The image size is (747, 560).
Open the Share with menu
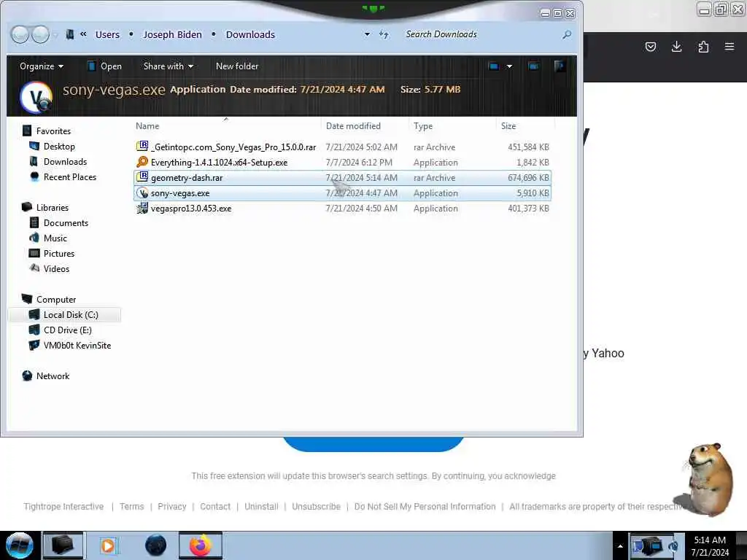click(169, 66)
